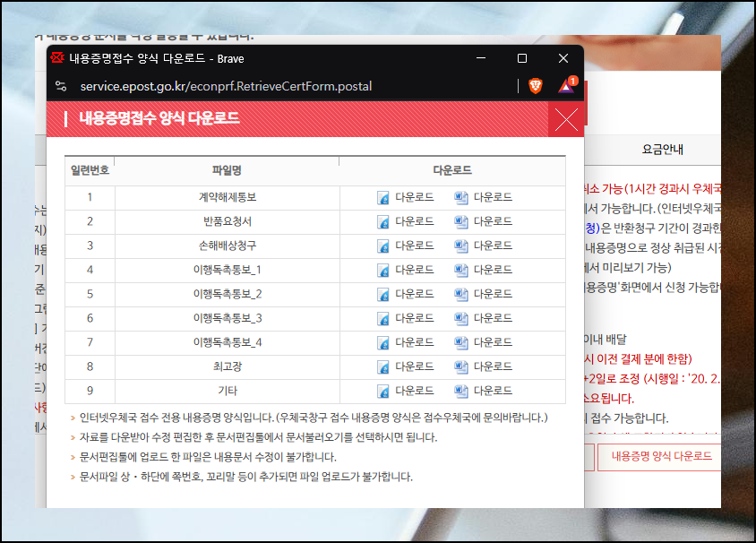The width and height of the screenshot is (756, 543).
Task: Click the 일련번호 column header
Action: [90, 171]
